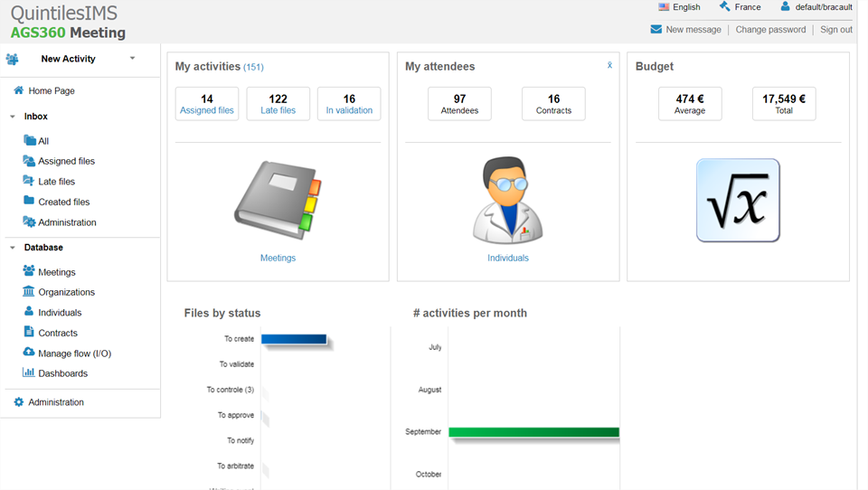868x490 pixels.
Task: Open Created files in sidebar
Action: click(x=63, y=203)
